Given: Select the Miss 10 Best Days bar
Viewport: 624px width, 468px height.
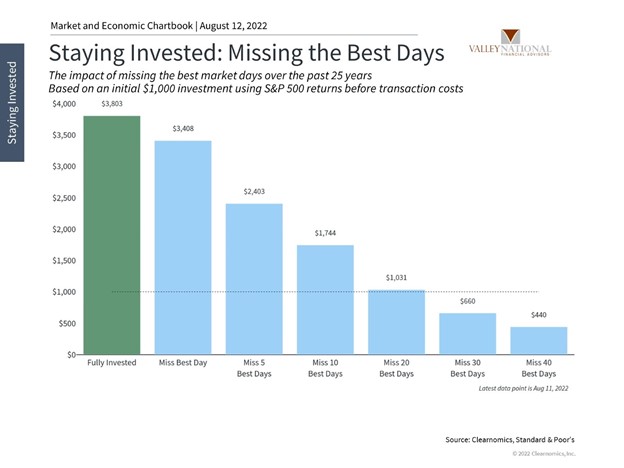Looking at the screenshot, I should point(325,299).
